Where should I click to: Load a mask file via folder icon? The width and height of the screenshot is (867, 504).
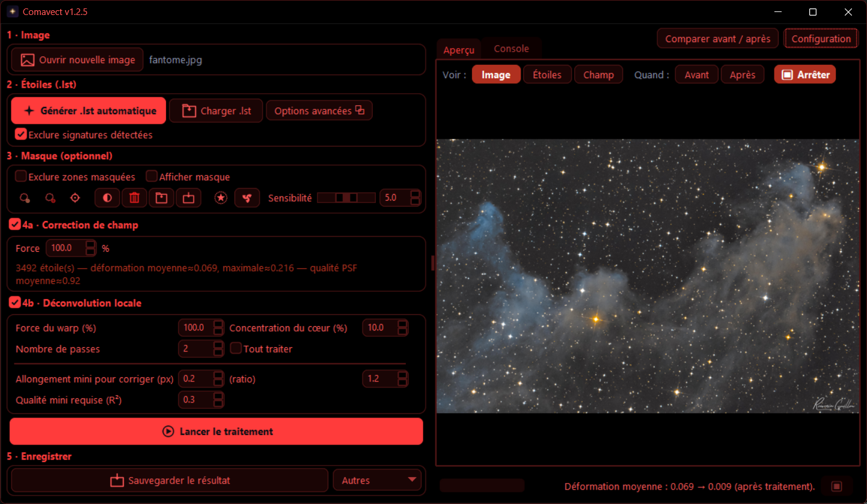point(162,198)
